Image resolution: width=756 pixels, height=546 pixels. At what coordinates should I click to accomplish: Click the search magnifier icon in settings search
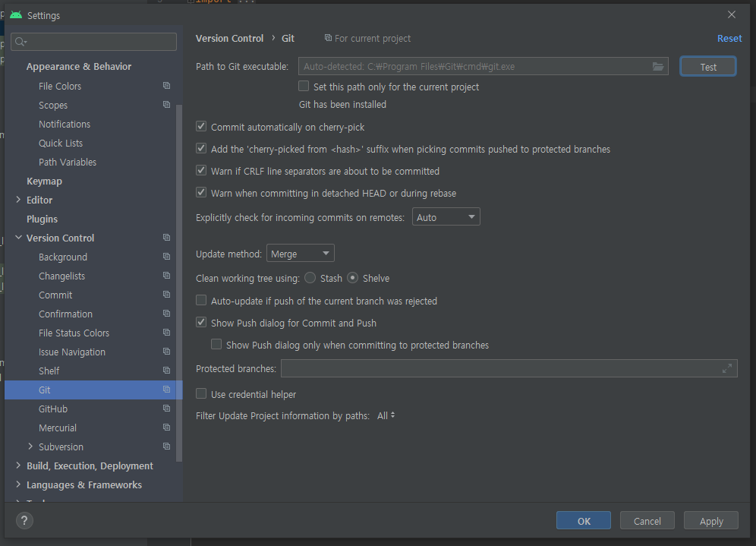(x=20, y=42)
